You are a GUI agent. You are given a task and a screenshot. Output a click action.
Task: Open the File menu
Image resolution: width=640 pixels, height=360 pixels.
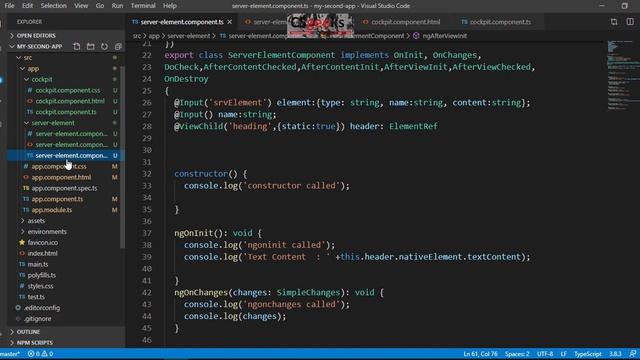tap(9, 6)
